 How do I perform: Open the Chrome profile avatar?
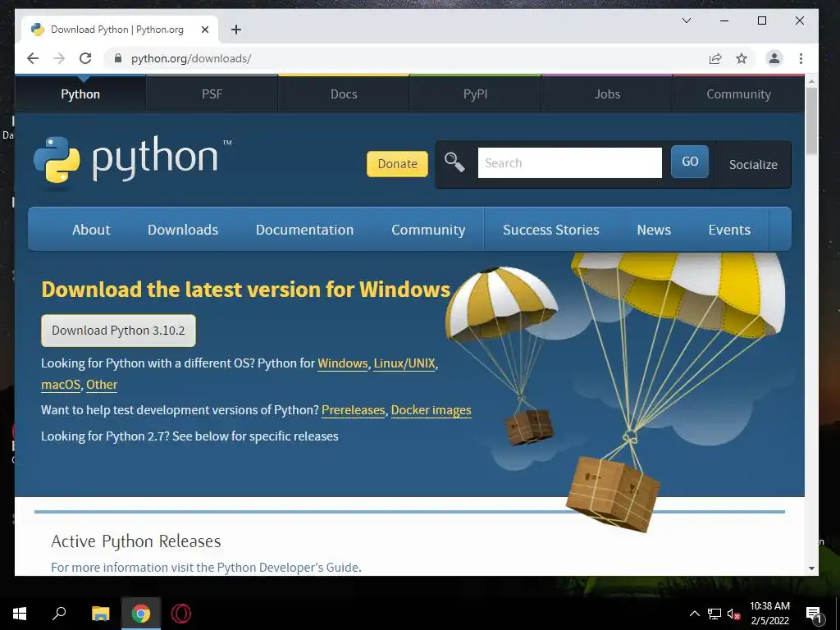click(x=774, y=58)
